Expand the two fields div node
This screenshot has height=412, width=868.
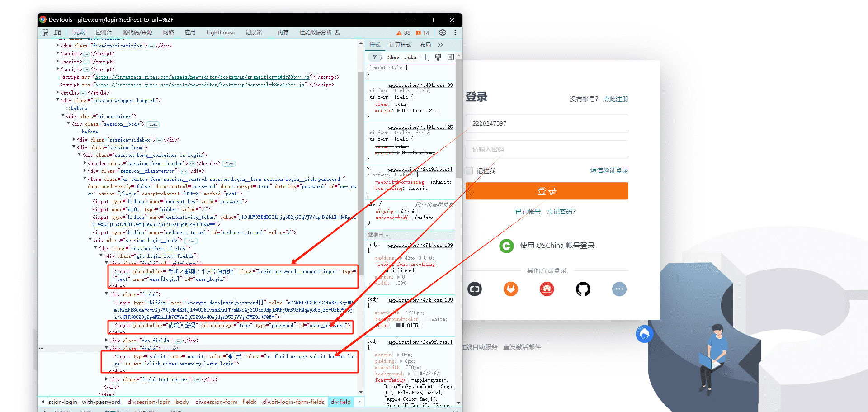(107, 340)
